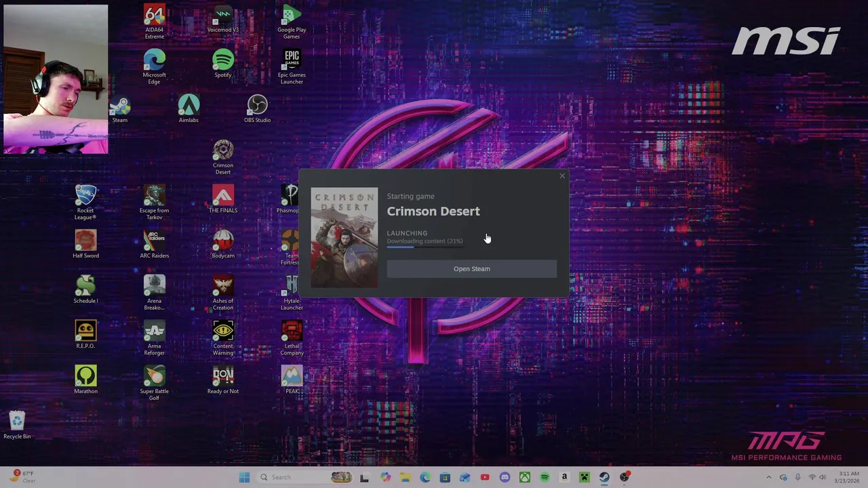Select Crimson Desert desktop shortcut
The image size is (868, 488).
(222, 157)
